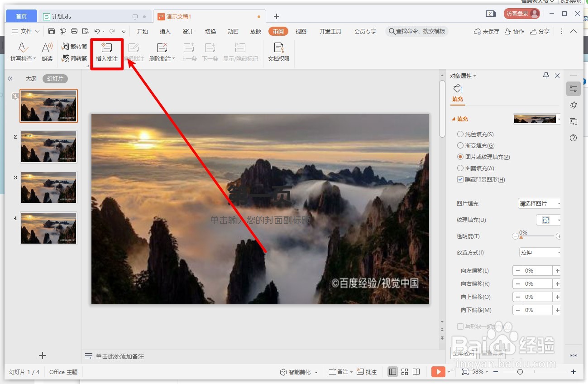Open the 插入 ribbon tab

(165, 31)
